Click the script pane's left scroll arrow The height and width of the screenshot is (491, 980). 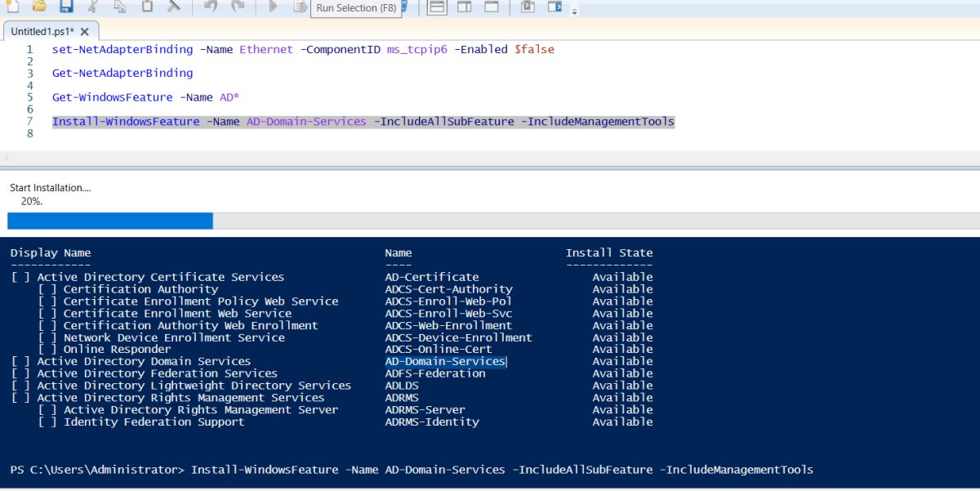(x=7, y=158)
